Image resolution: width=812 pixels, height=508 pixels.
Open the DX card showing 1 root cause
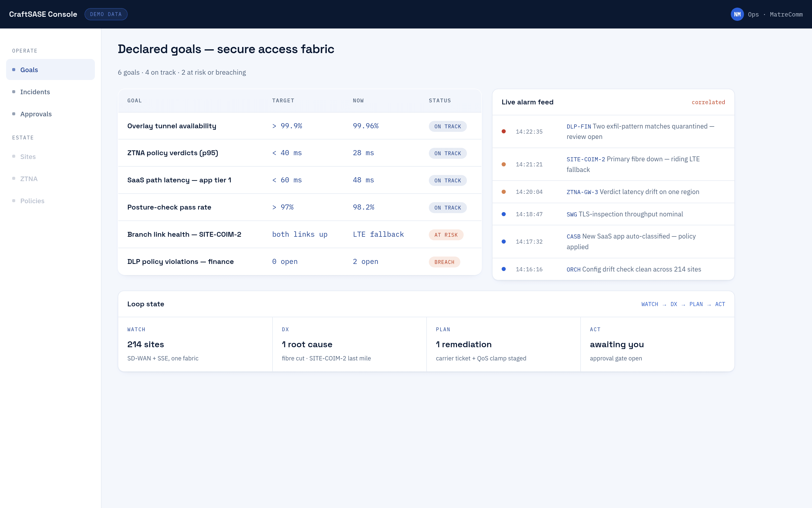coord(349,344)
